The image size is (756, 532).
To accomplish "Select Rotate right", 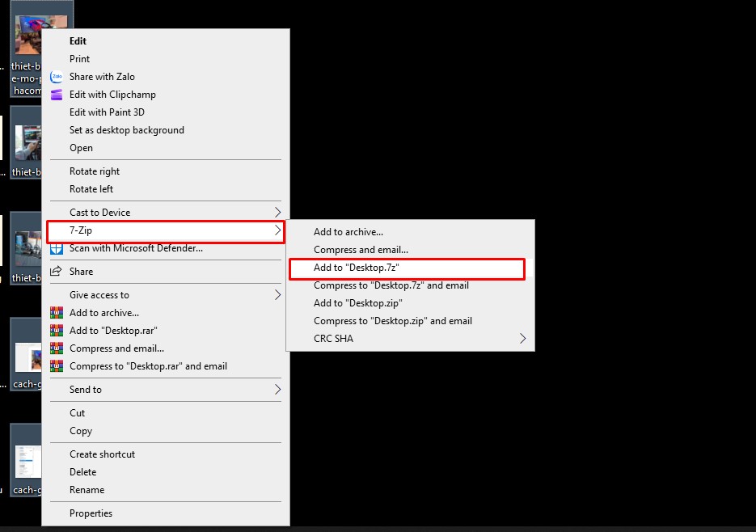I will click(166, 171).
